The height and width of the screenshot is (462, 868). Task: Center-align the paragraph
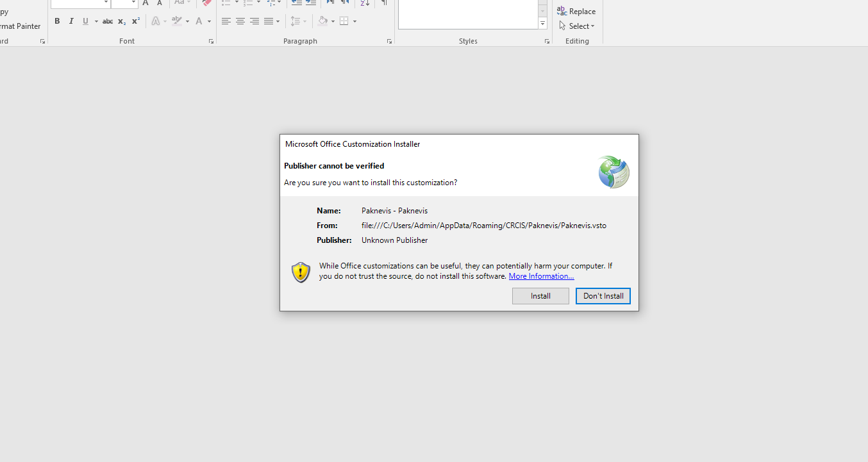click(240, 21)
